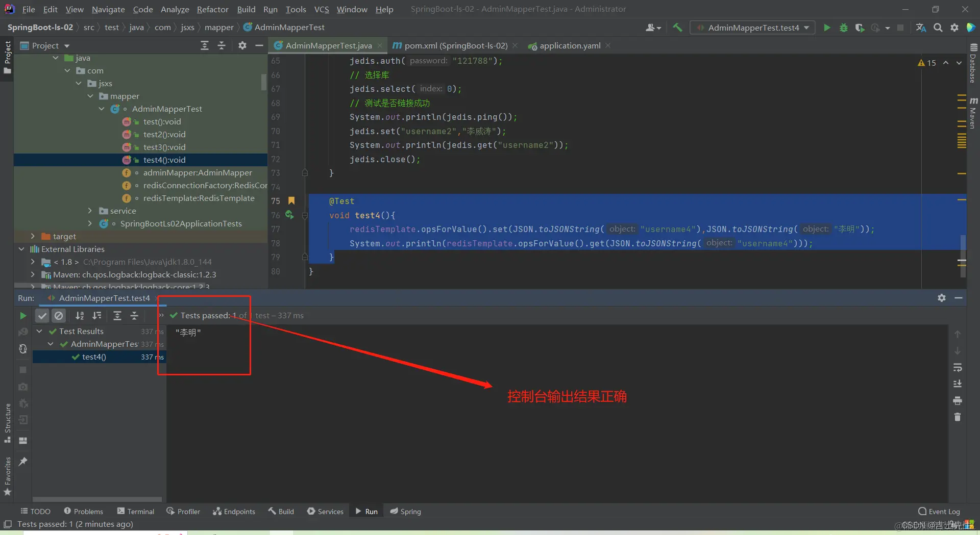Click the translate icon in the top toolbar
The width and height of the screenshot is (980, 535).
tap(921, 28)
